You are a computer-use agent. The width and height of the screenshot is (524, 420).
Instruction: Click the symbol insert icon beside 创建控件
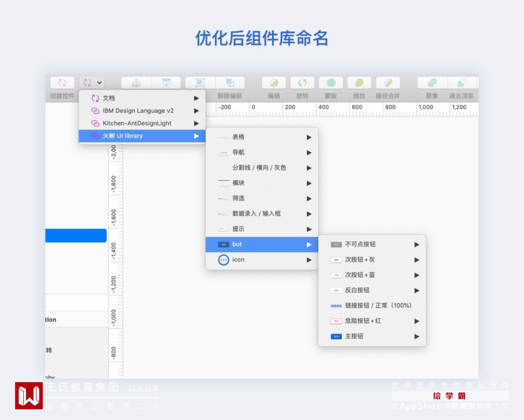[88, 82]
